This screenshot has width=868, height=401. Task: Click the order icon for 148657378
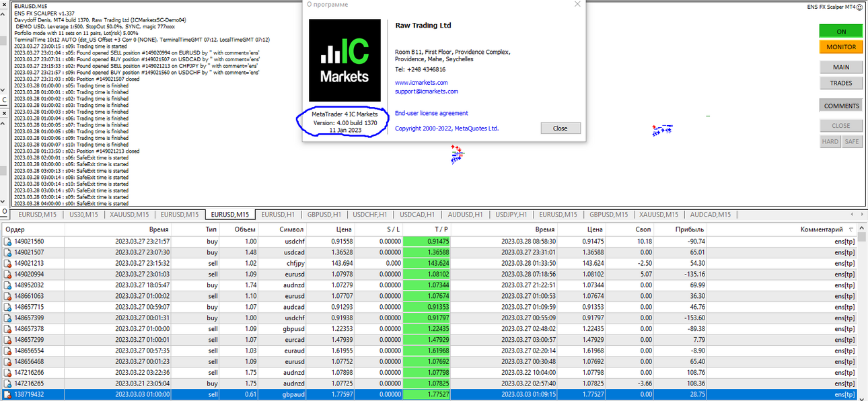[x=8, y=329]
